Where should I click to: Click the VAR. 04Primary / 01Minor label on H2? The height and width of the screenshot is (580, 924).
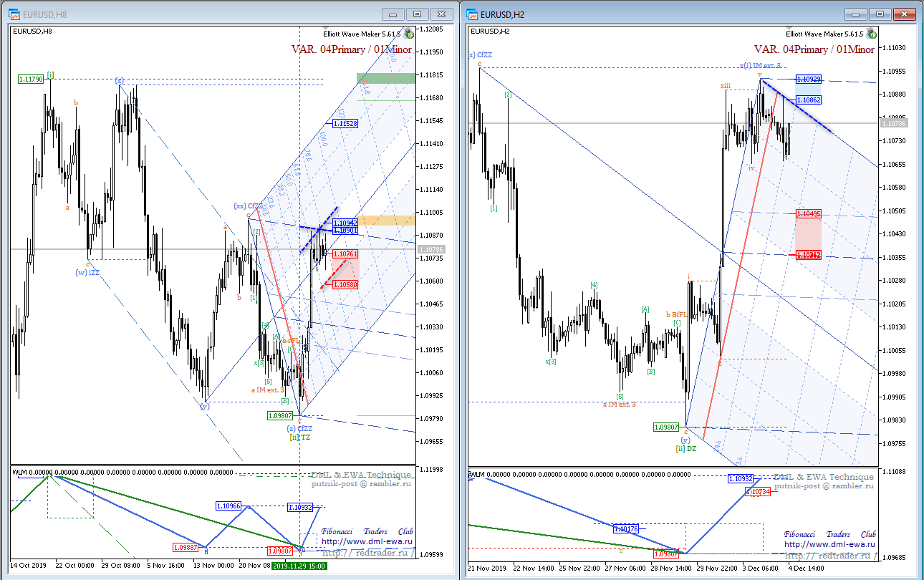point(814,49)
